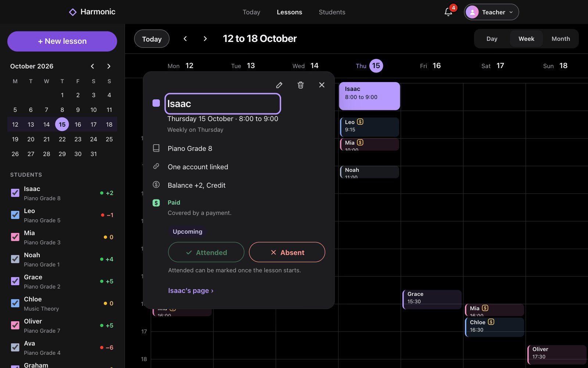Screen dimensions: 588x368
Task: Click the Harmonic diamond logo
Action: tap(73, 12)
